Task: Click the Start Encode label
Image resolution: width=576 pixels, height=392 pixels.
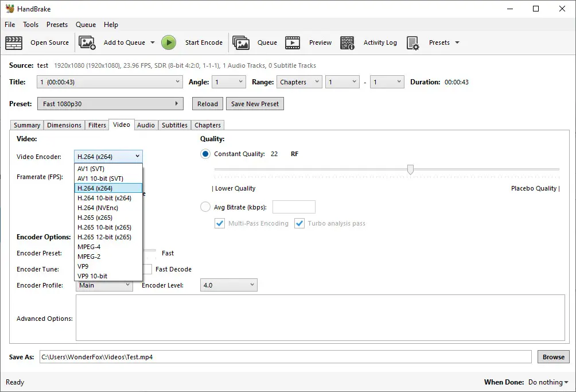Action: click(204, 42)
